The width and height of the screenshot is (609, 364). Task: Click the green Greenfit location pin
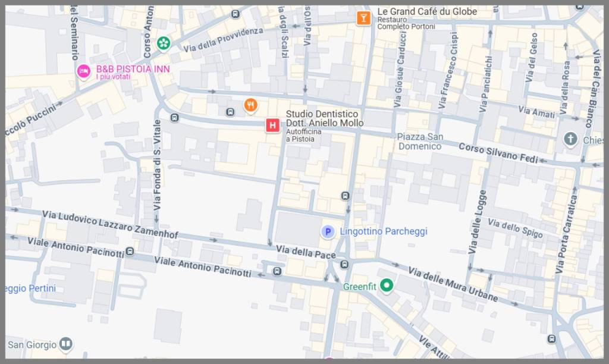[x=387, y=286]
